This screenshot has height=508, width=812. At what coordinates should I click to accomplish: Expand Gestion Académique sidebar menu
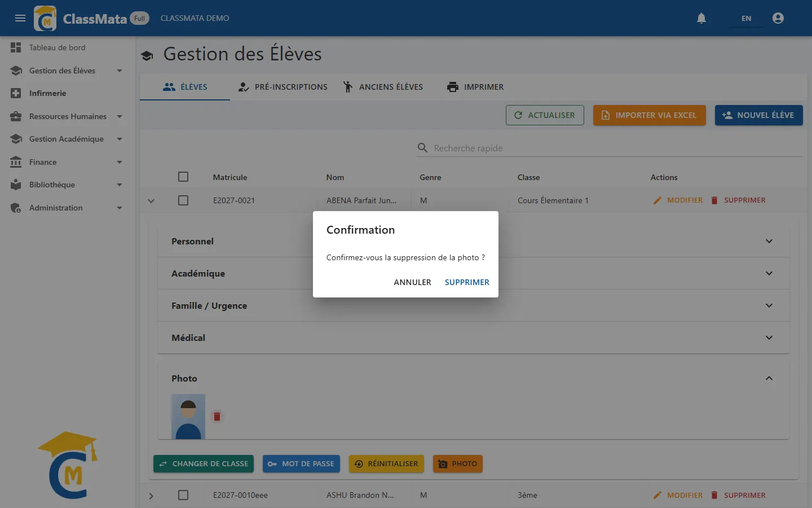coord(68,139)
